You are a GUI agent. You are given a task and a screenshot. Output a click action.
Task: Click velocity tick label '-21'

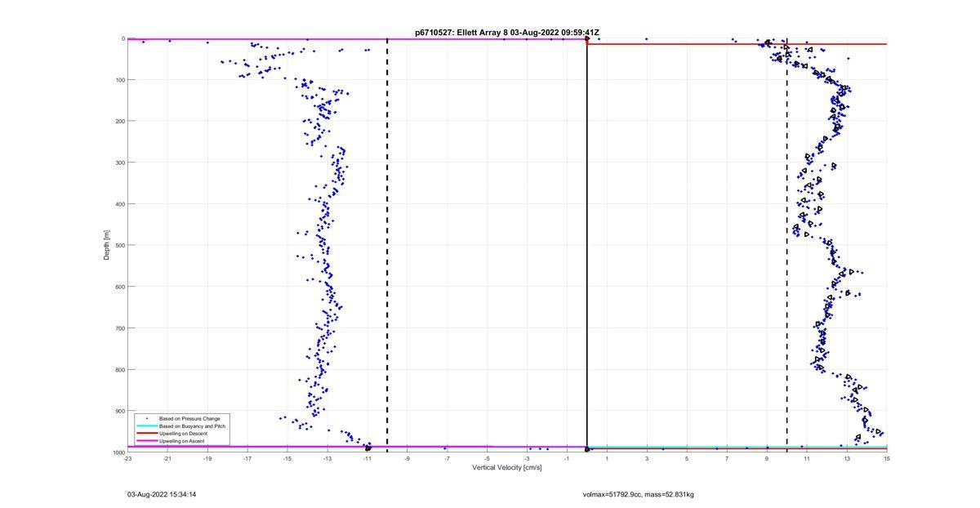167,458
